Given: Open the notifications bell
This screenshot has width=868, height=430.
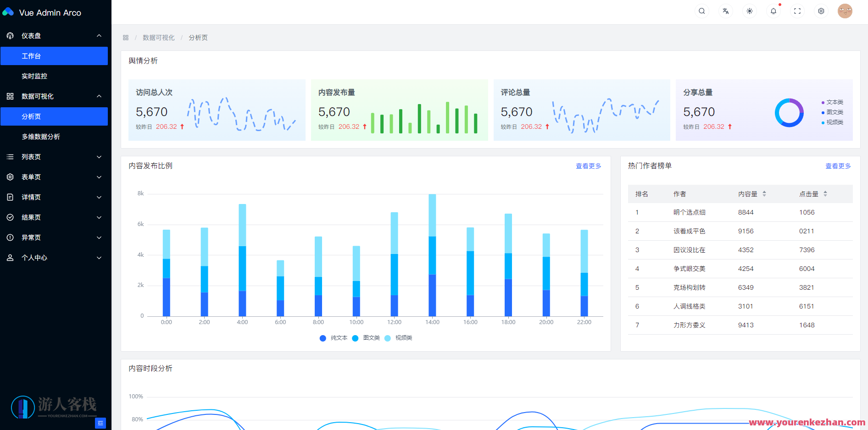Looking at the screenshot, I should tap(773, 11).
